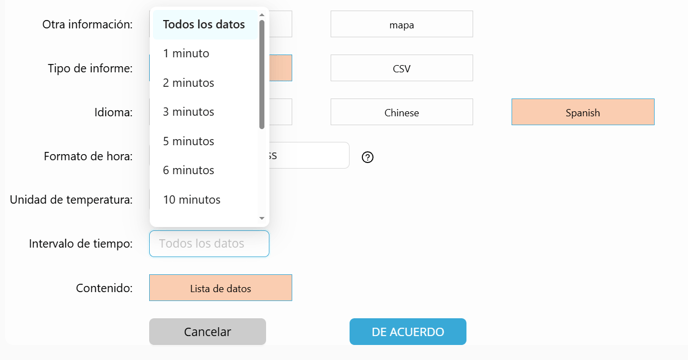This screenshot has width=688, height=360.
Task: Select Chinese language option
Action: [x=401, y=112]
